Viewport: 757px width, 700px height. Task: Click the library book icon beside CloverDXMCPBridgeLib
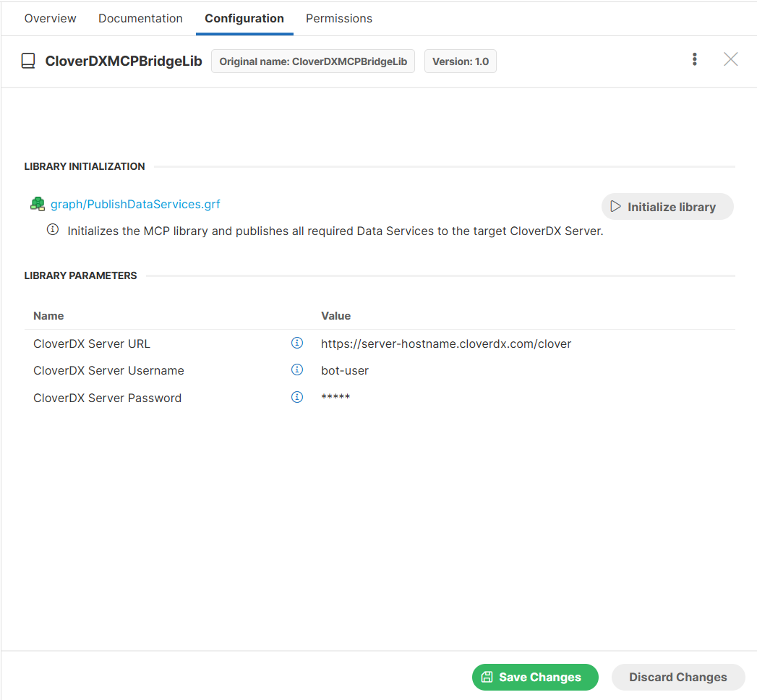[x=28, y=61]
